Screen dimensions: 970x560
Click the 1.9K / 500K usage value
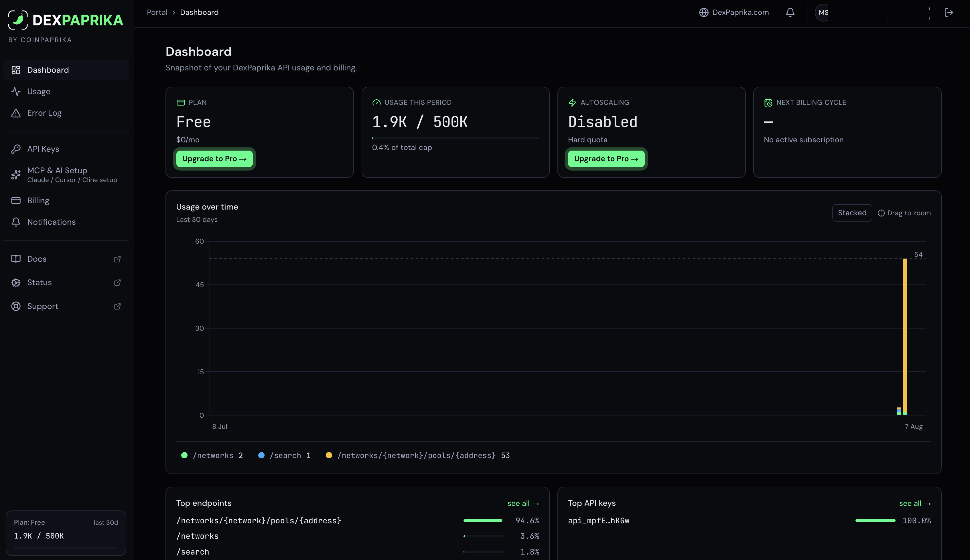(420, 122)
